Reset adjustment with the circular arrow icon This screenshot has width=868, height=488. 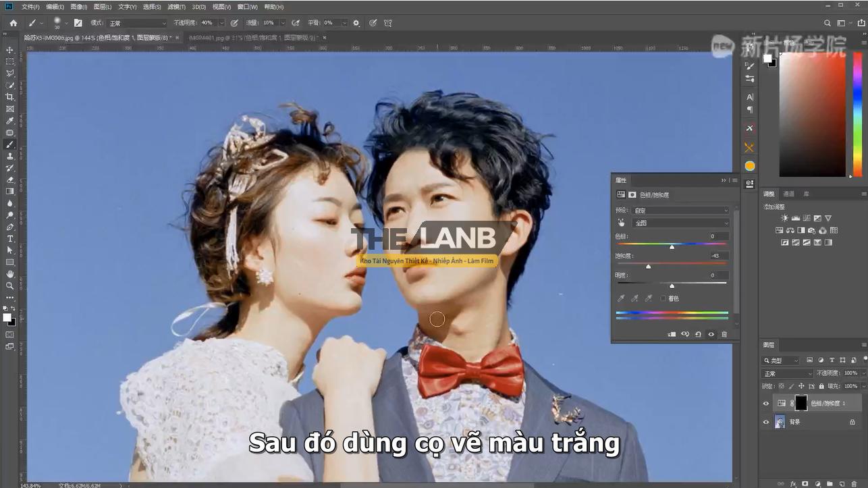[698, 334]
